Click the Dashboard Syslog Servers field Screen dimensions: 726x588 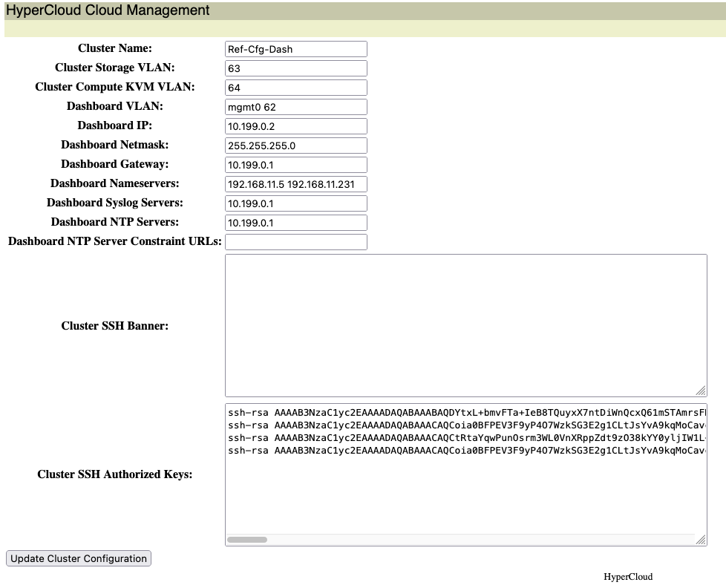pos(295,203)
